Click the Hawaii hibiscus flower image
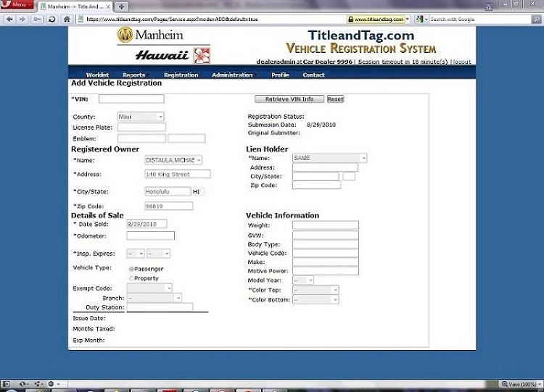Image resolution: width=544 pixels, height=392 pixels. tap(202, 56)
